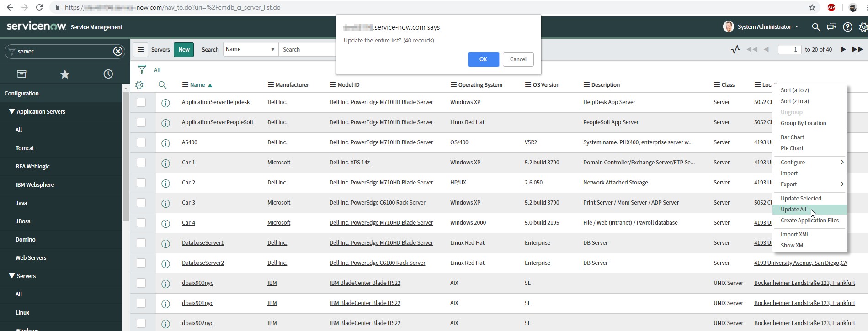
Task: Choose Update All in context menu
Action: pos(809,209)
